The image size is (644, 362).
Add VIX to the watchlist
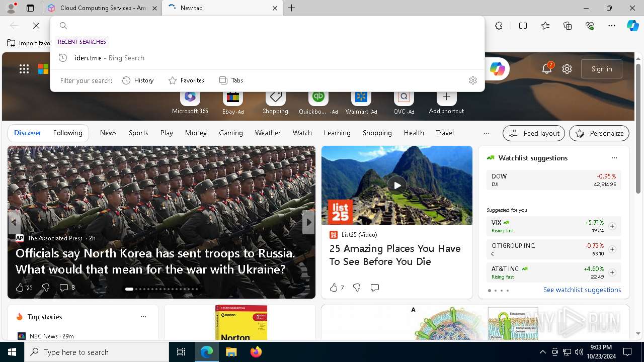click(612, 226)
